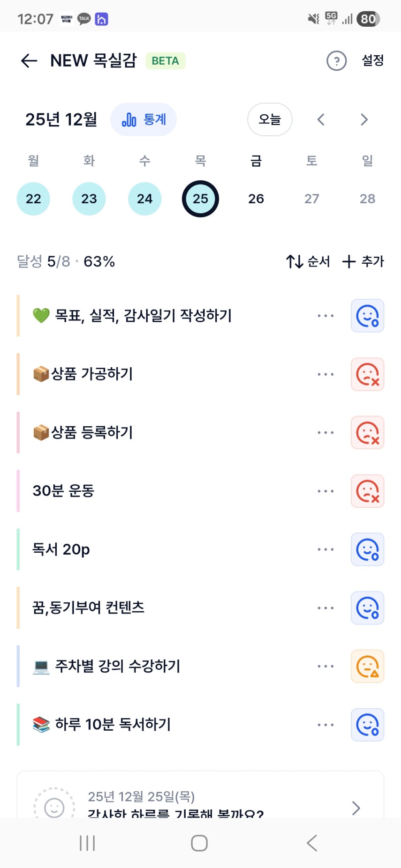Go to previous week with left chevron

pyautogui.click(x=321, y=120)
